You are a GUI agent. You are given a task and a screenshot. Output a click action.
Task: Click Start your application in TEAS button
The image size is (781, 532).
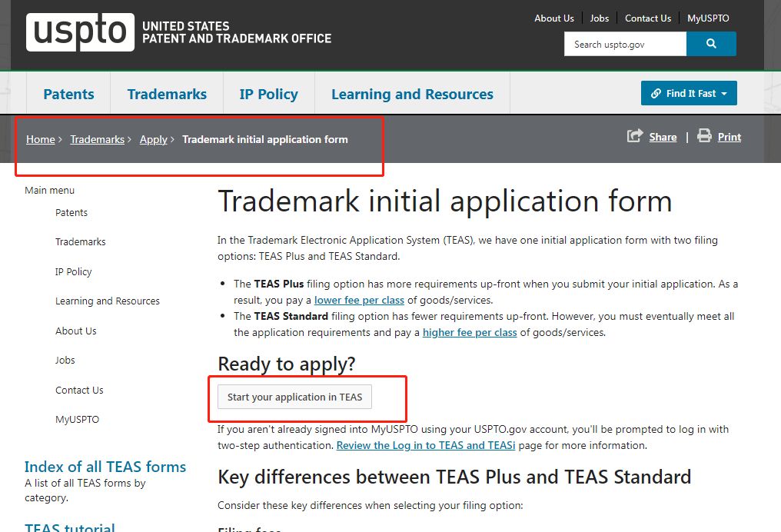pos(295,397)
